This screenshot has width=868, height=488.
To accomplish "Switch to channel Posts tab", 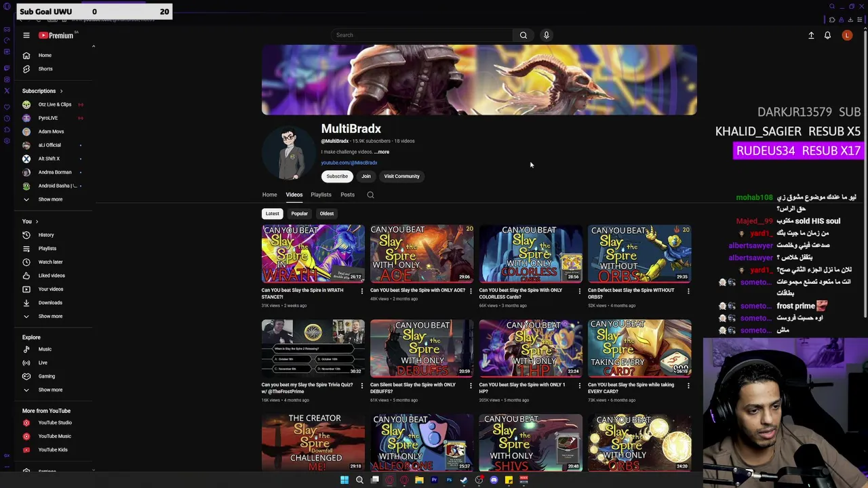I will [x=347, y=195].
